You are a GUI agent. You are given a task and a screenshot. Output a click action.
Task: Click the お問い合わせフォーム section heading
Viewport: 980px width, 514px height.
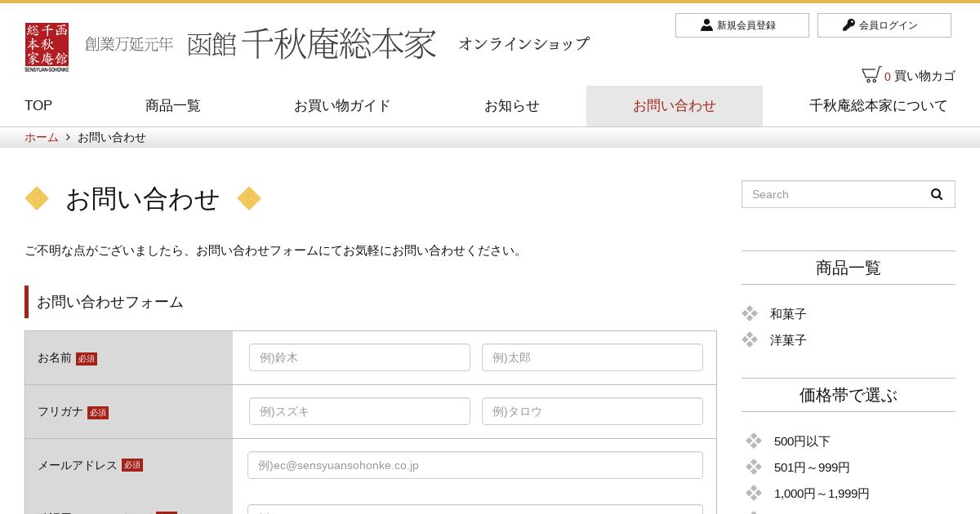pyautogui.click(x=110, y=302)
